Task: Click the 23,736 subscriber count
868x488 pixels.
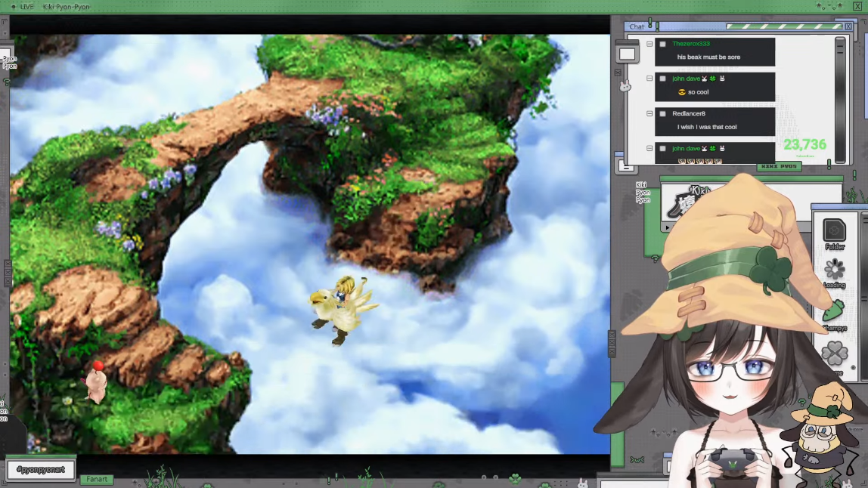Action: tap(805, 145)
